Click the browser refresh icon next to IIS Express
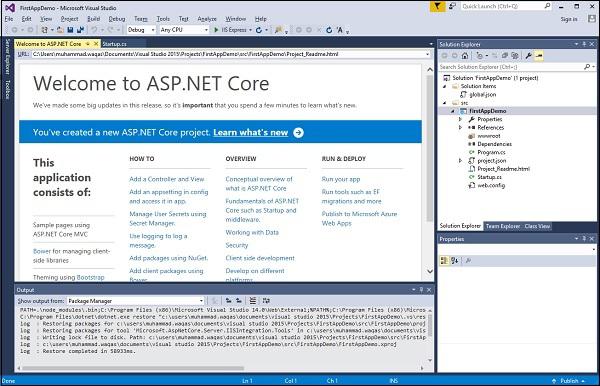The height and width of the screenshot is (386, 600). click(259, 30)
